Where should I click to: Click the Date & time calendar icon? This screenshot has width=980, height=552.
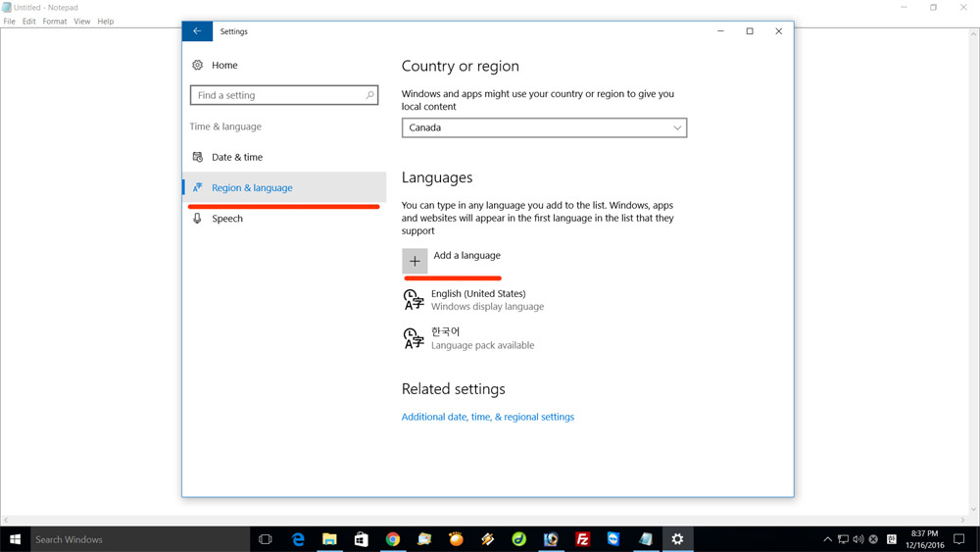click(x=198, y=157)
